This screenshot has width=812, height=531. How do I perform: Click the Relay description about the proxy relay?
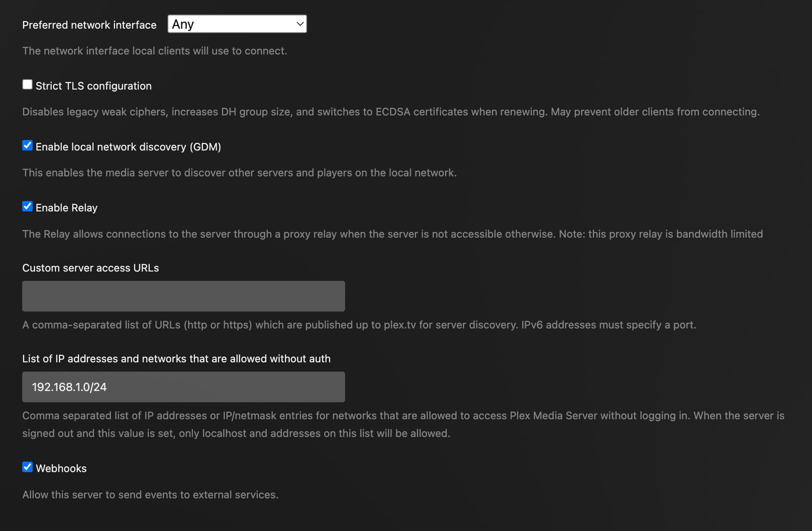[x=392, y=234]
